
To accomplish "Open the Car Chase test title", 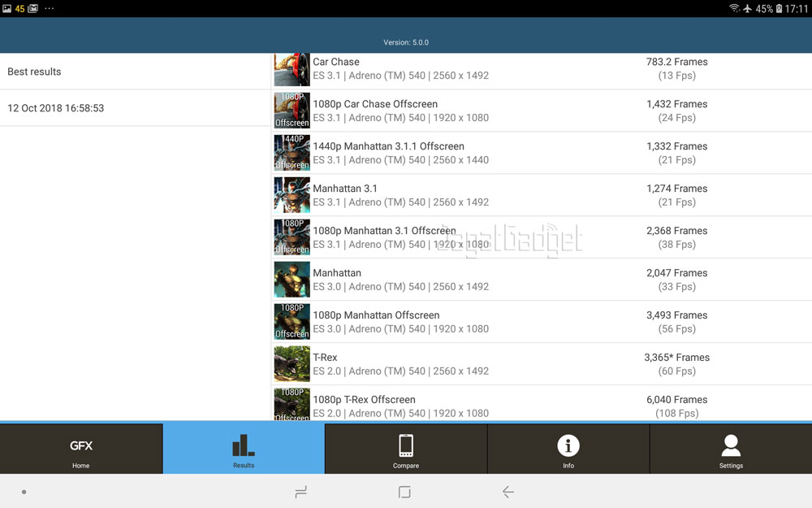I will click(336, 62).
